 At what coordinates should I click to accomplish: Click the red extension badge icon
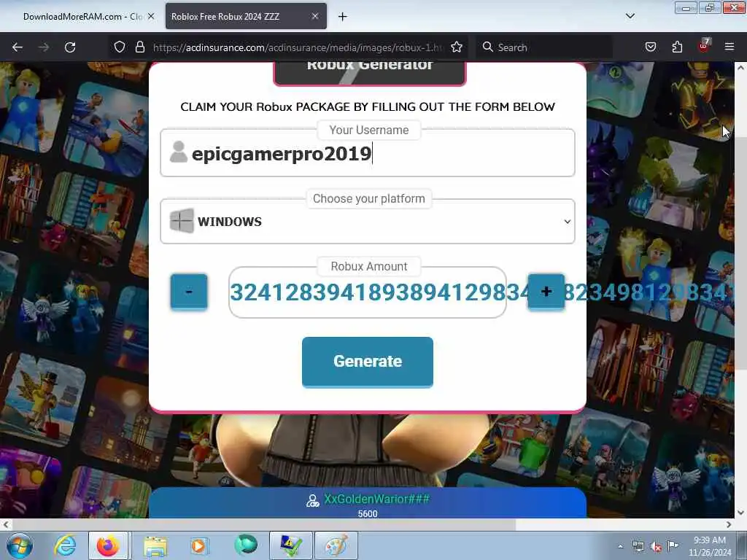tap(704, 46)
